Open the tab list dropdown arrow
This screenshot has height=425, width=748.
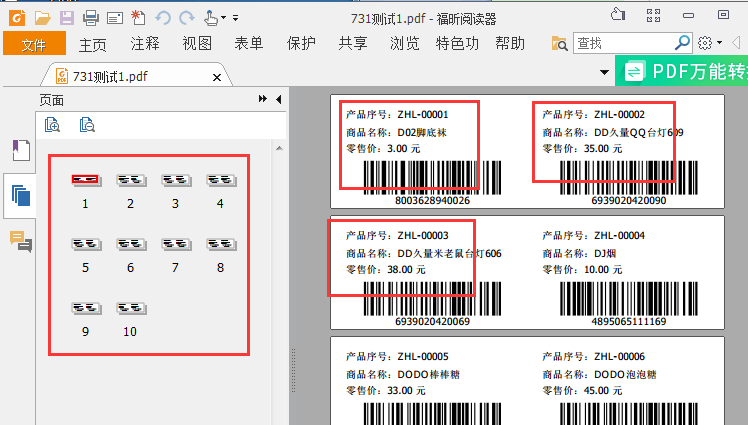click(604, 73)
